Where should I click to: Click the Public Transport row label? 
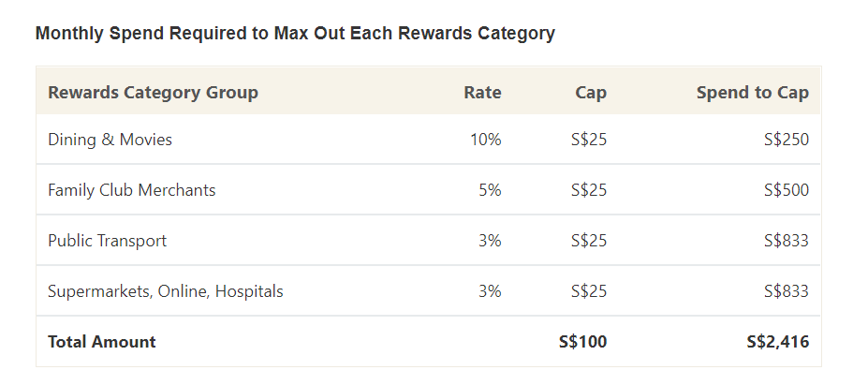(108, 241)
